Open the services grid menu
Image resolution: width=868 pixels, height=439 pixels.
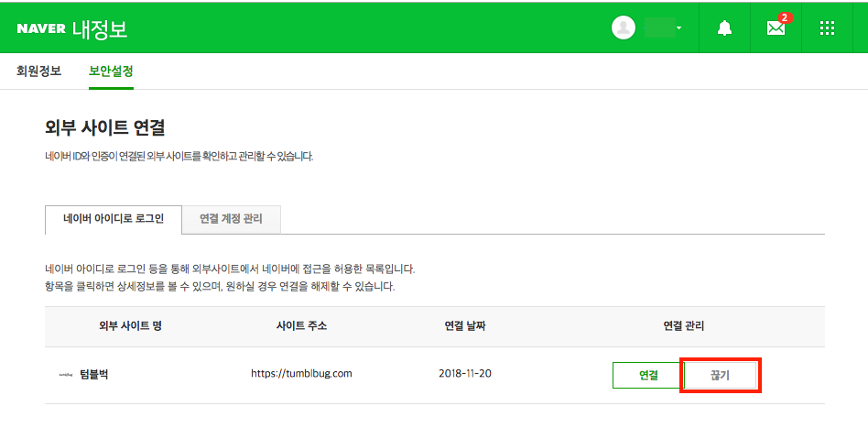827,28
